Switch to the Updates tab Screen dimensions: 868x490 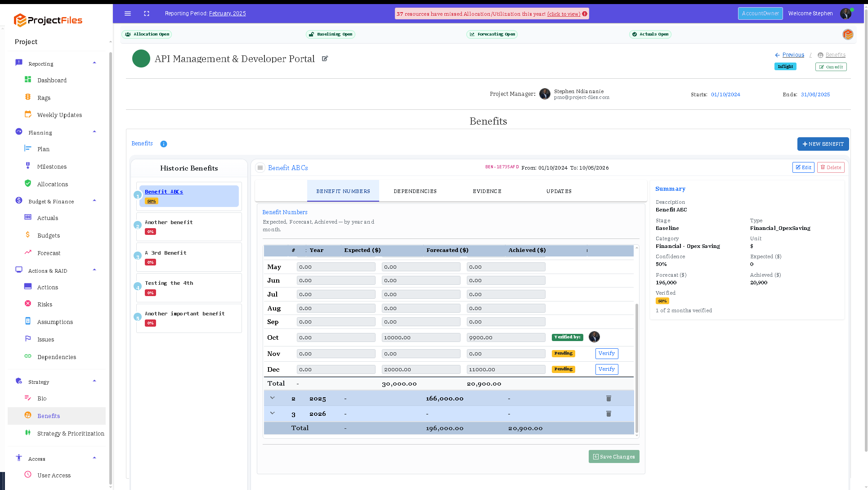pos(559,191)
